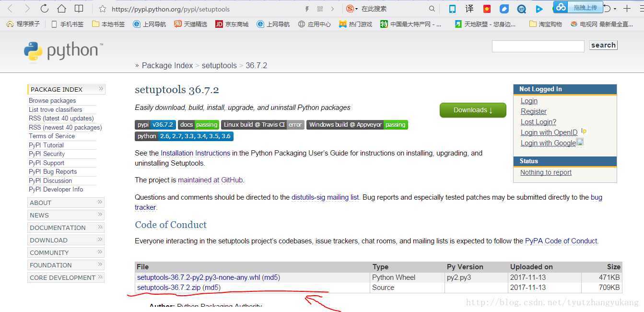Open the 天猫精选 bookmark
This screenshot has height=312, width=644.
coord(191,24)
